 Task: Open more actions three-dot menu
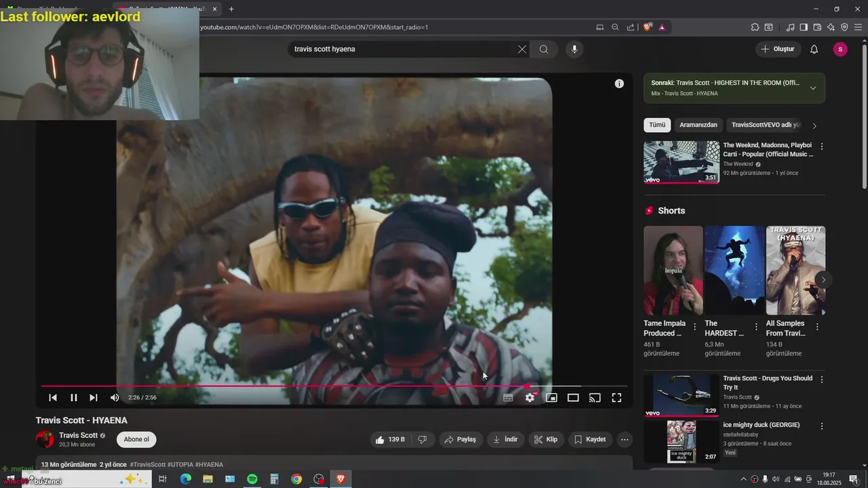click(625, 439)
